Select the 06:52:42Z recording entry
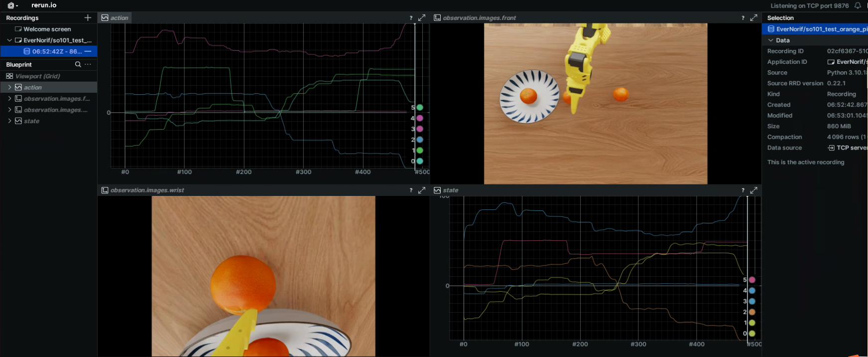Screen dimensions: 868x357 [x=48, y=51]
